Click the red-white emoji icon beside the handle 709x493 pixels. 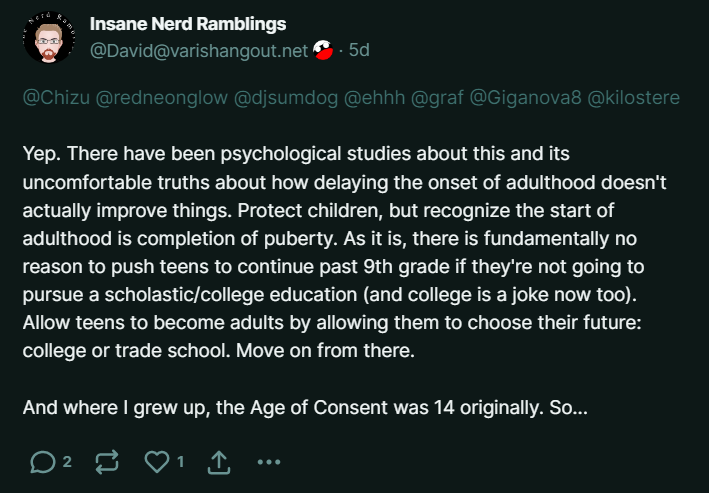(325, 51)
